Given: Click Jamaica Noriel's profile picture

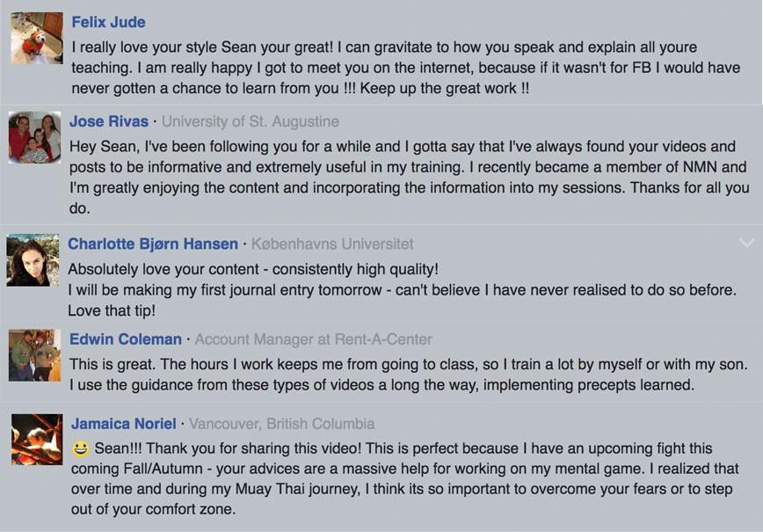Looking at the screenshot, I should tap(37, 440).
